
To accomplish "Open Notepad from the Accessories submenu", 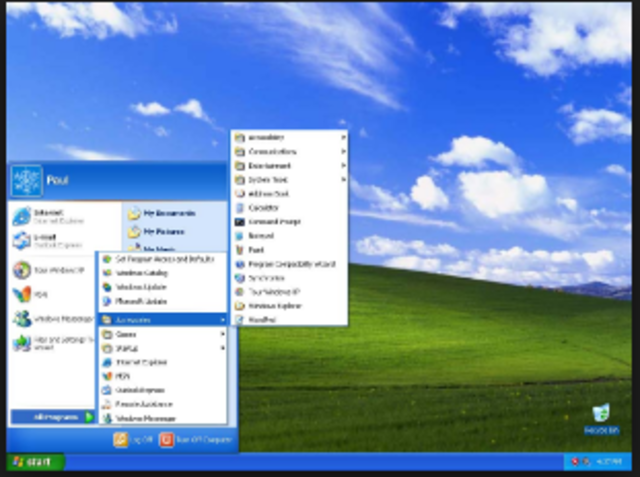I will 289,236.
